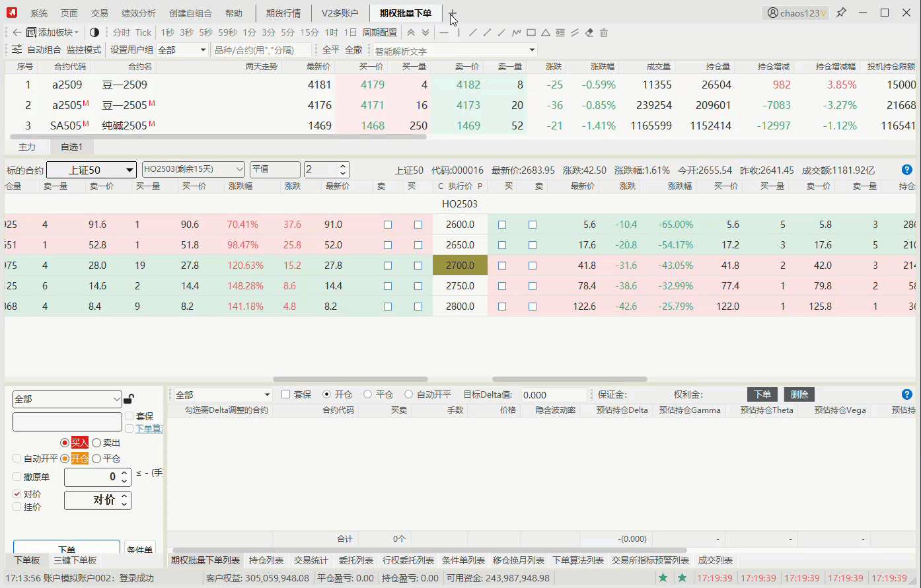Expand the HO2503 expiry month dropdown
Screen dimensions: 921x588
[x=193, y=170]
